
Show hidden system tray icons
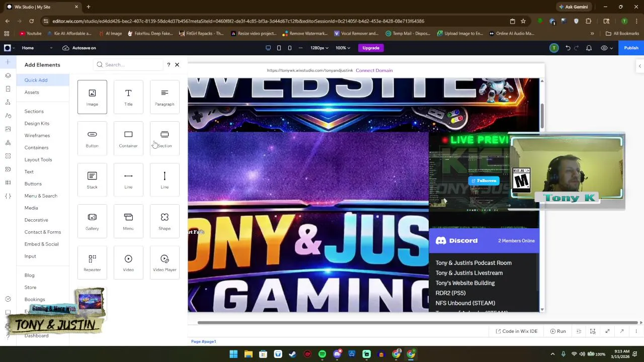point(552,354)
